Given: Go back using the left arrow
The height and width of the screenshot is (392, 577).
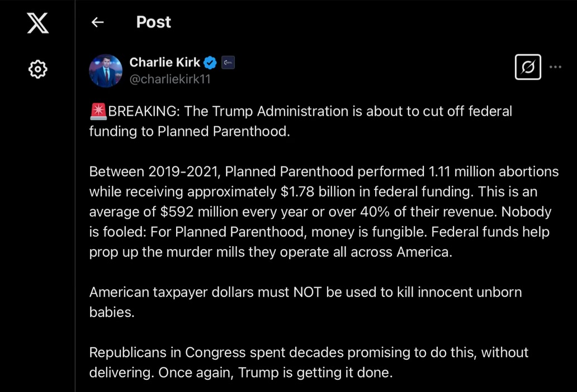Looking at the screenshot, I should tap(97, 22).
